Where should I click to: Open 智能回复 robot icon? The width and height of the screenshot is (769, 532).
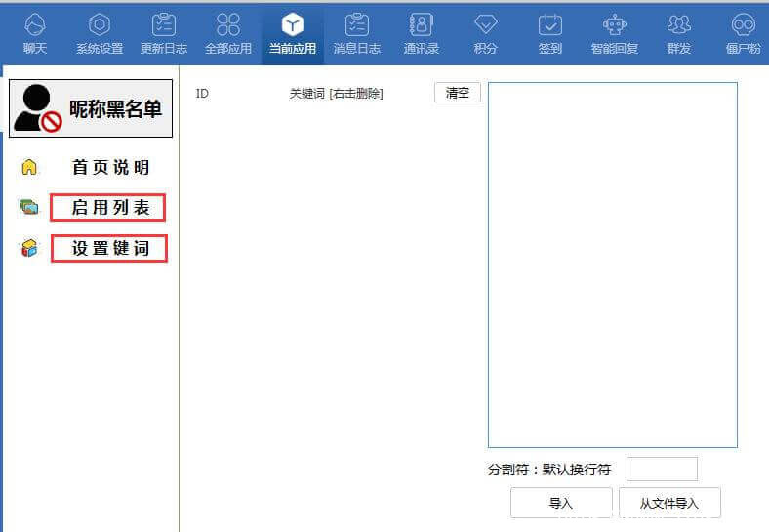[615, 25]
